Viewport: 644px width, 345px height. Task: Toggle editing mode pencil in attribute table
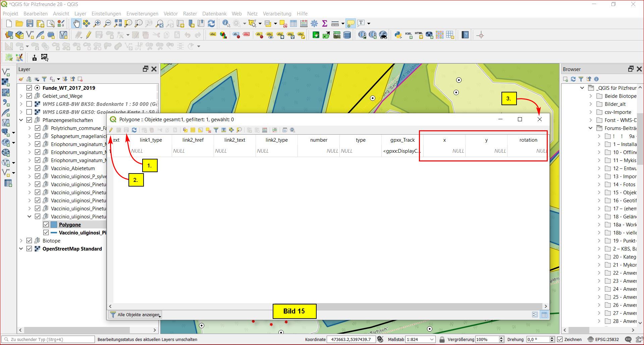[x=111, y=130]
